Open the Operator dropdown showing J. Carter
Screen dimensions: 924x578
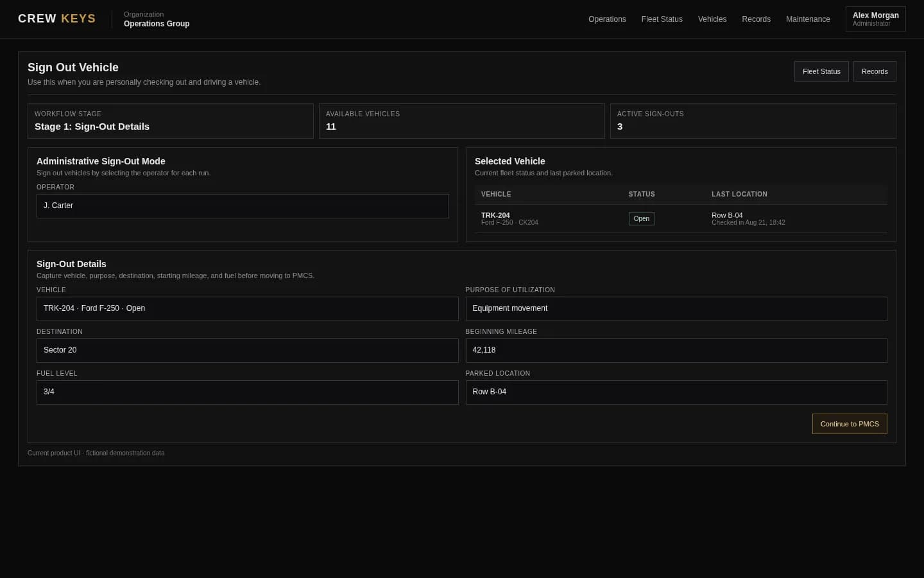(243, 206)
